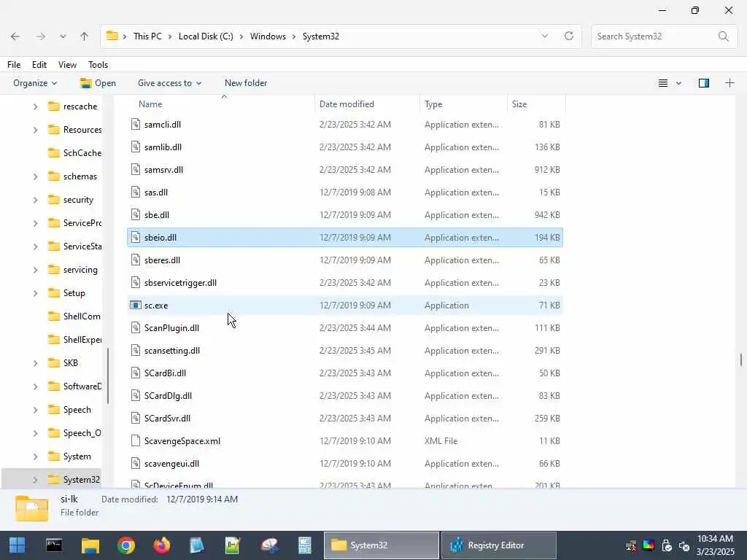Click ScavengeSpace.xml file icon
This screenshot has width=747, height=560.
pos(136,441)
